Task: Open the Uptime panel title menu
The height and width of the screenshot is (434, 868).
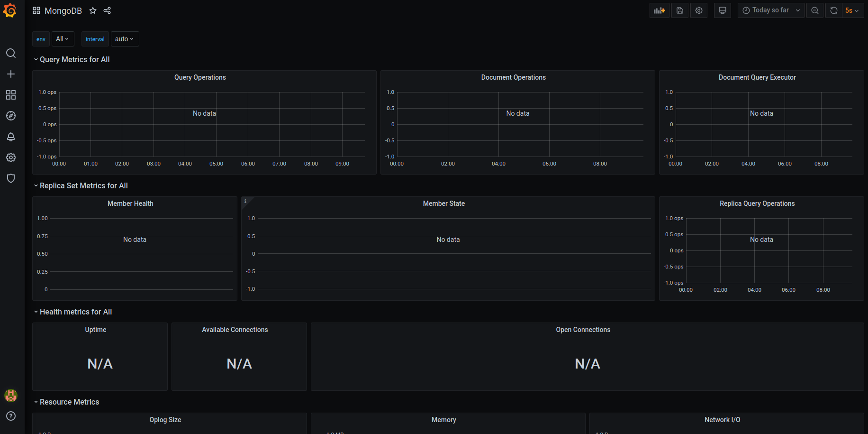Action: tap(96, 330)
